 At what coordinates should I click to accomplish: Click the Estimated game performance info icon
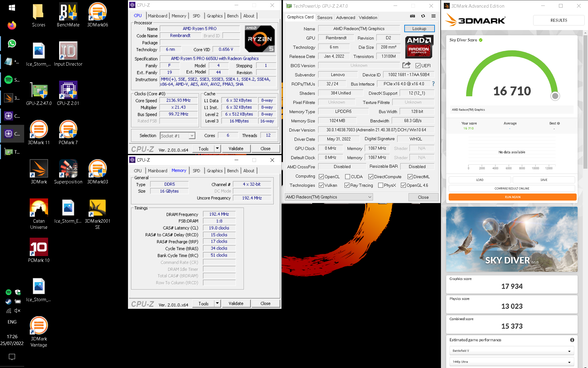572,340
